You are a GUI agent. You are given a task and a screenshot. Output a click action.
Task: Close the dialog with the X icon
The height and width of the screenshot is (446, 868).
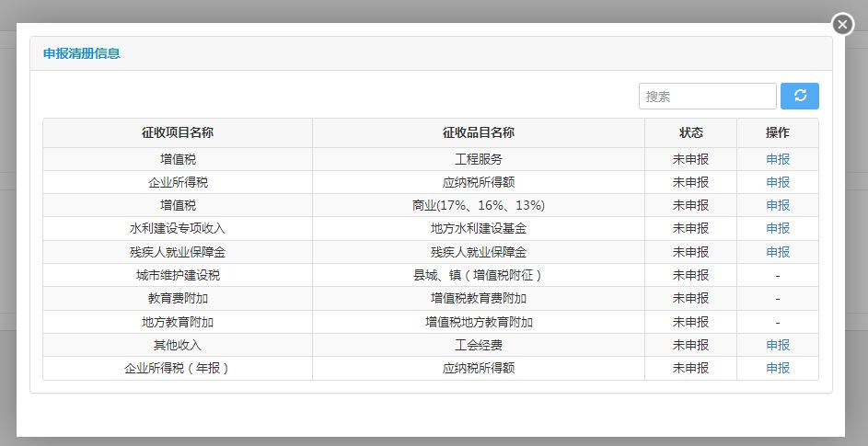click(842, 24)
